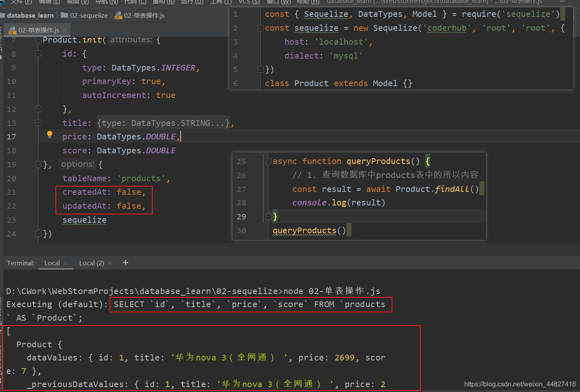The height and width of the screenshot is (392, 580).
Task: Click line number 29 in snippet gutter
Action: click(x=241, y=217)
